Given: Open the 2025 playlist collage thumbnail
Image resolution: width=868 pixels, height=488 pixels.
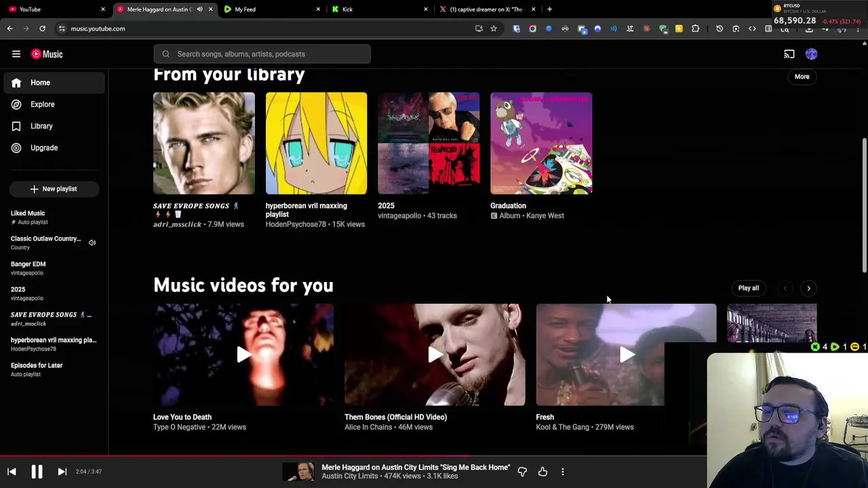Looking at the screenshot, I should pyautogui.click(x=429, y=144).
